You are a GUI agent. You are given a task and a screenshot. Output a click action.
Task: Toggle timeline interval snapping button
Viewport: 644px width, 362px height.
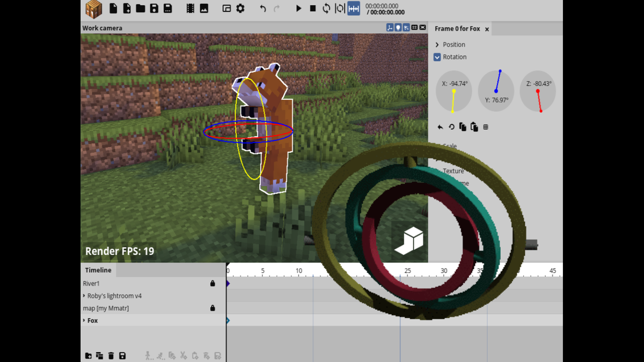[354, 9]
